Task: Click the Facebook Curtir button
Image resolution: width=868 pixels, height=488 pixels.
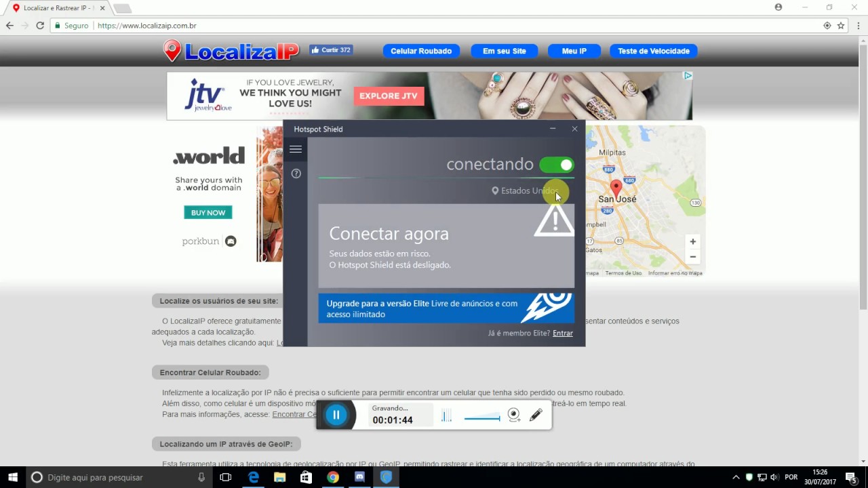Action: tap(331, 50)
